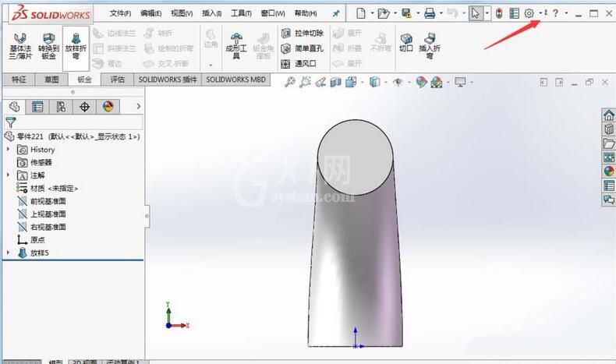Open the dropdown arrow beside New document

(372, 13)
